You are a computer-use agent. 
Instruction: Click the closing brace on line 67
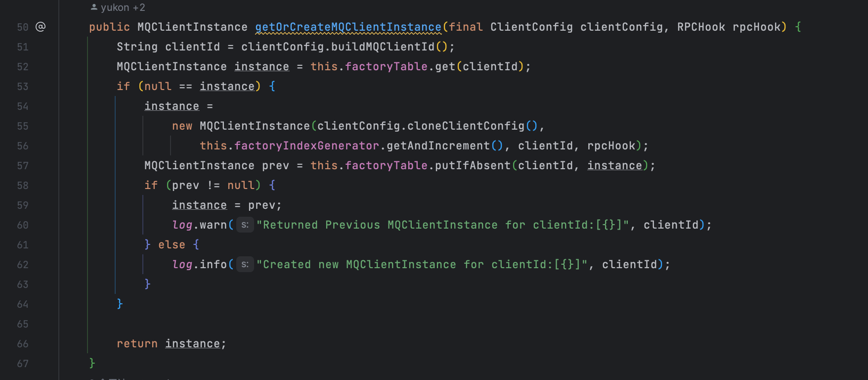tap(92, 363)
